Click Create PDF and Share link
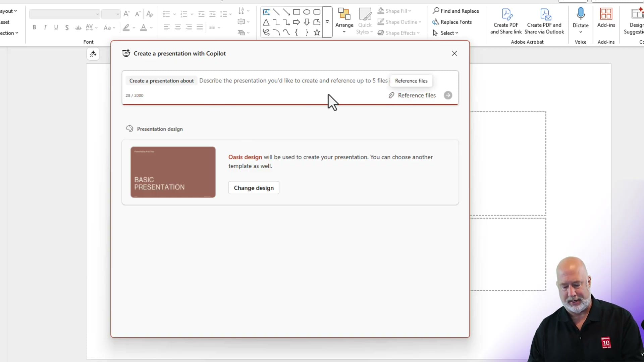The height and width of the screenshot is (362, 644). click(x=506, y=20)
